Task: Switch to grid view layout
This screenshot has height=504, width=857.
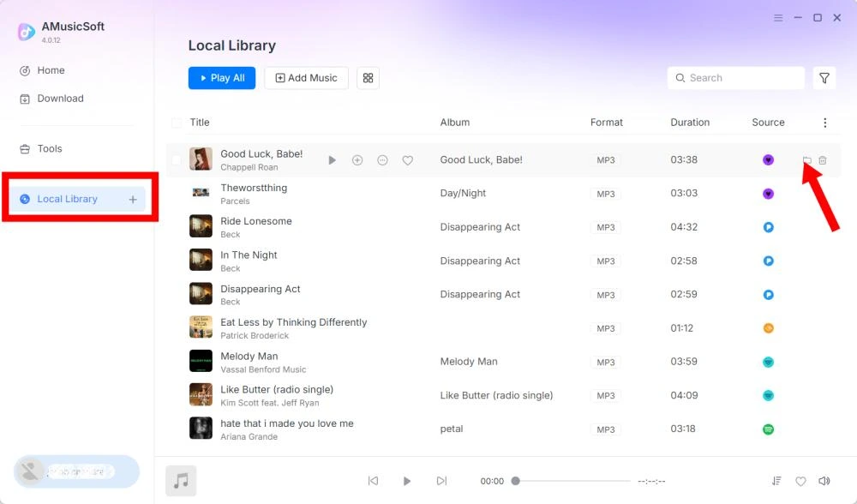Action: tap(368, 78)
